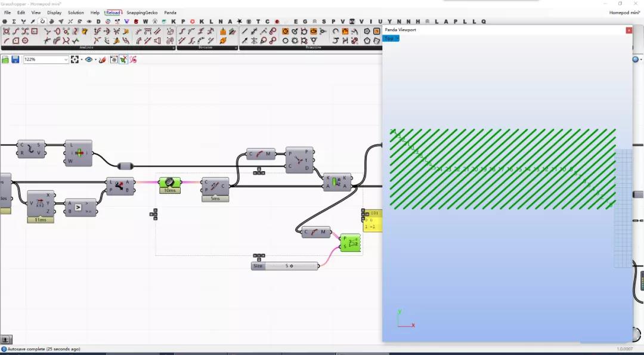Open the Help menu
Image resolution: width=644 pixels, height=355 pixels.
pyautogui.click(x=95, y=13)
